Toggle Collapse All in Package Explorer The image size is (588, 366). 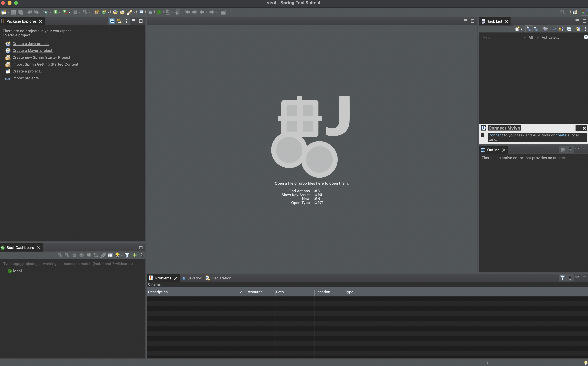pos(112,21)
